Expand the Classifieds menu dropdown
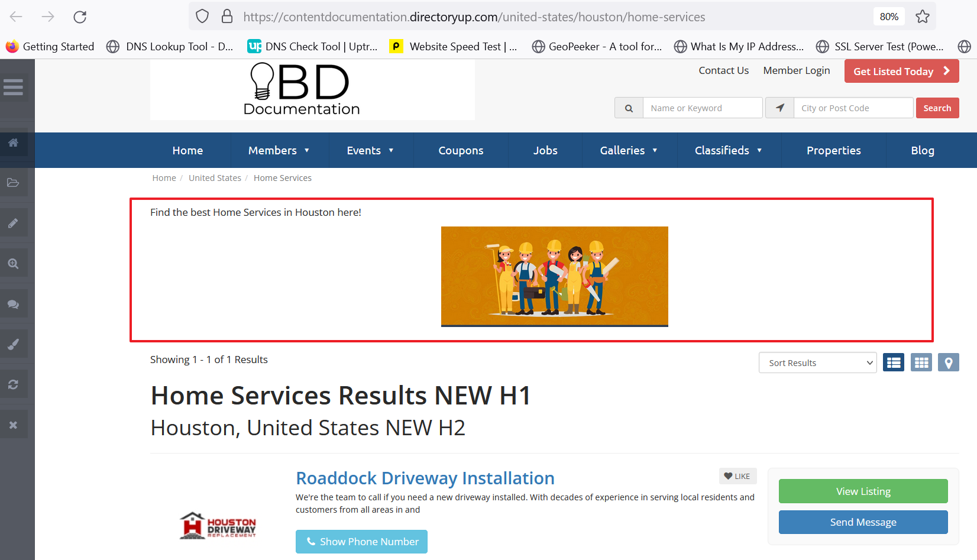This screenshot has width=977, height=560. point(729,150)
